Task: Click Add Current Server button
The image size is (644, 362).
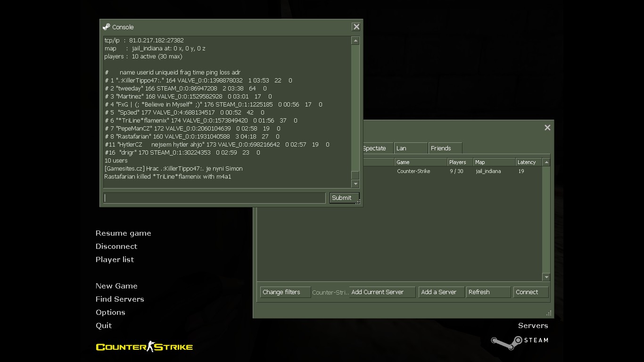Action: click(382, 292)
